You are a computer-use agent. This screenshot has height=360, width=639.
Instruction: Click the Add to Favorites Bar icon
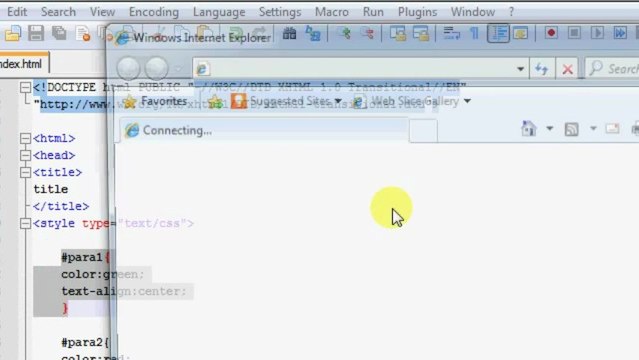coord(215,102)
